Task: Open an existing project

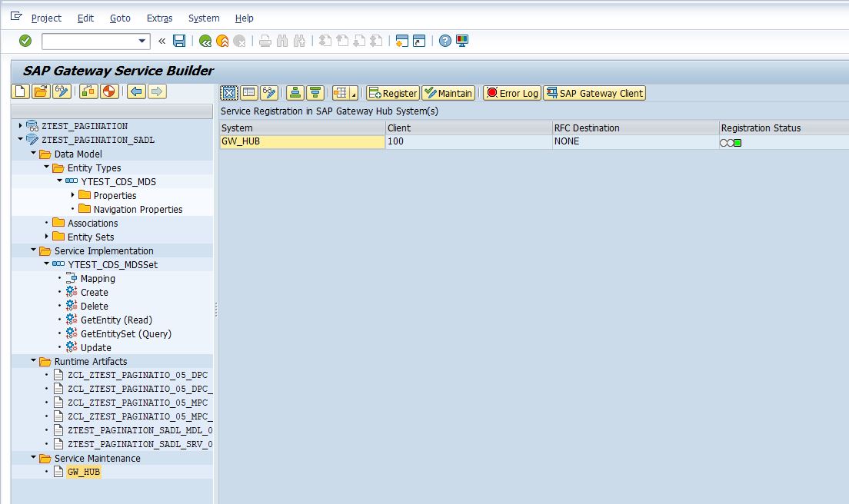Action: (x=42, y=93)
